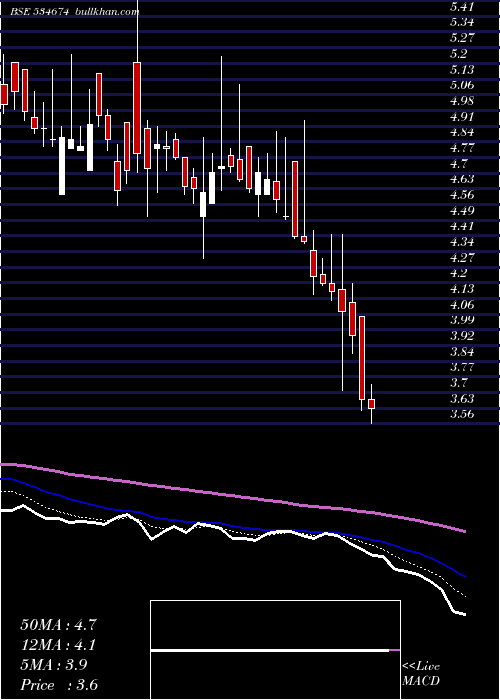Click the 4.7 price axis label
The height and width of the screenshot is (700, 500).
[x=459, y=164]
